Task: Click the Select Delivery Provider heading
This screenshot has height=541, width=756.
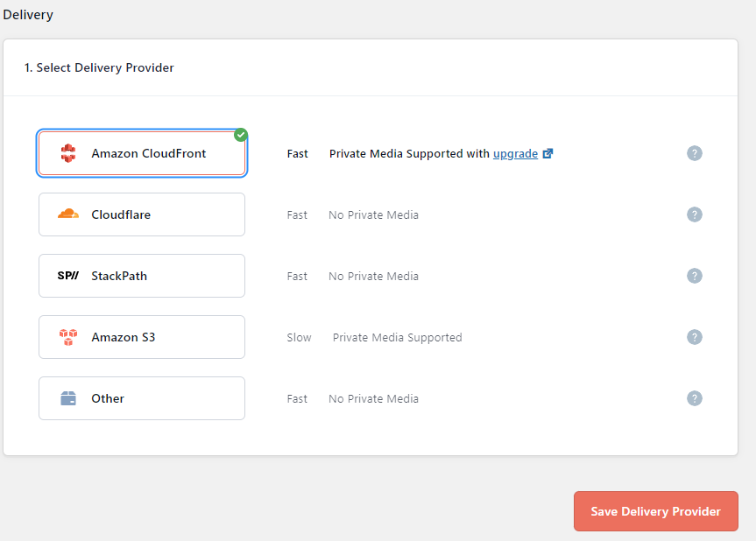Action: 99,67
